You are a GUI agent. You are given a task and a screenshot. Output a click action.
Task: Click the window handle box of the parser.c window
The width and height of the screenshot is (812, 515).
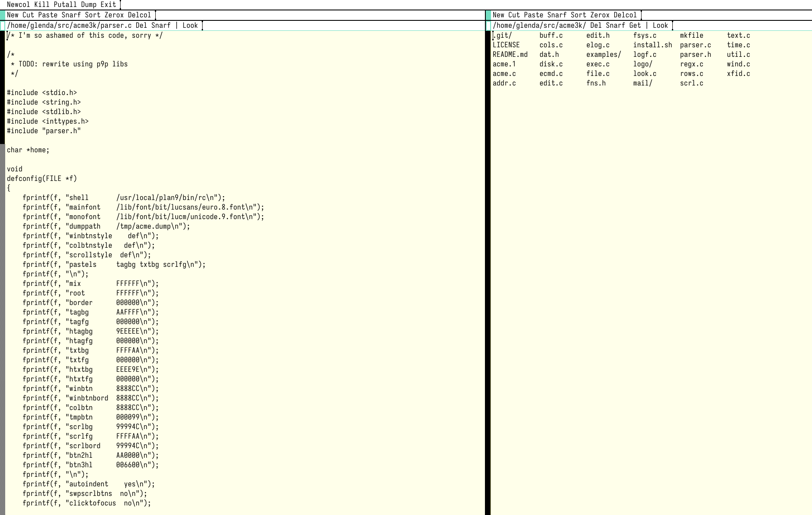click(2, 26)
